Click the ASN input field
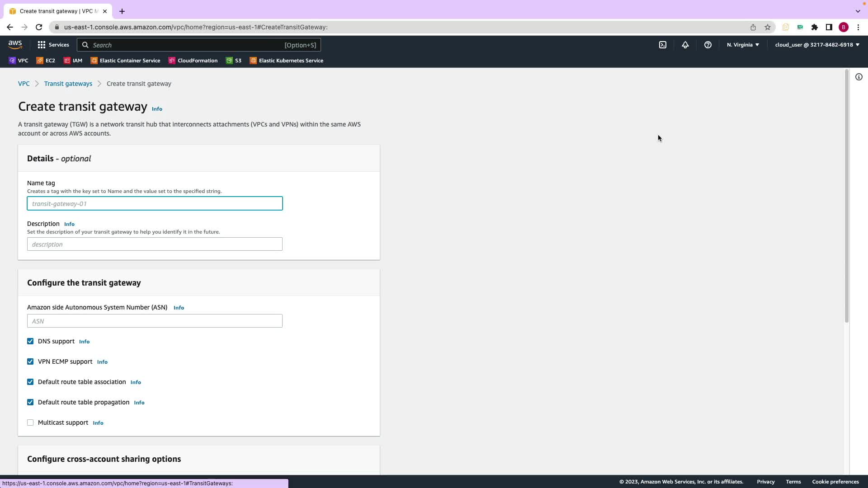Image resolution: width=868 pixels, height=488 pixels. [x=155, y=321]
